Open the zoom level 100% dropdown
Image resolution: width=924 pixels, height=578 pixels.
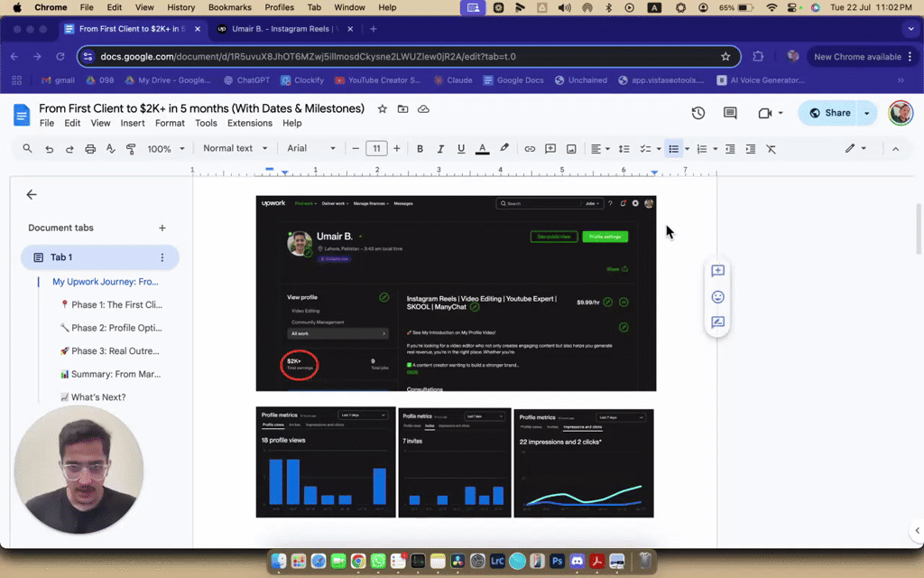166,149
